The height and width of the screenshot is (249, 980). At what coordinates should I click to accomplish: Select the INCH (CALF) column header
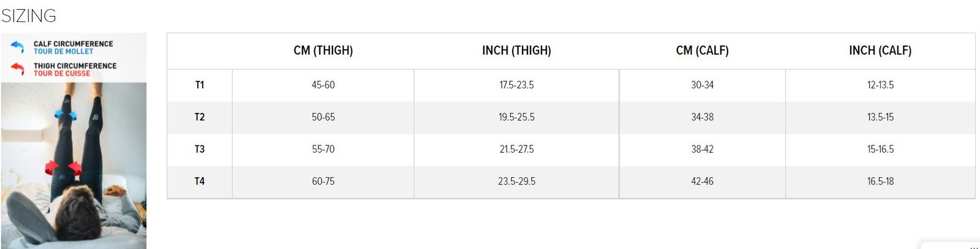(x=880, y=51)
